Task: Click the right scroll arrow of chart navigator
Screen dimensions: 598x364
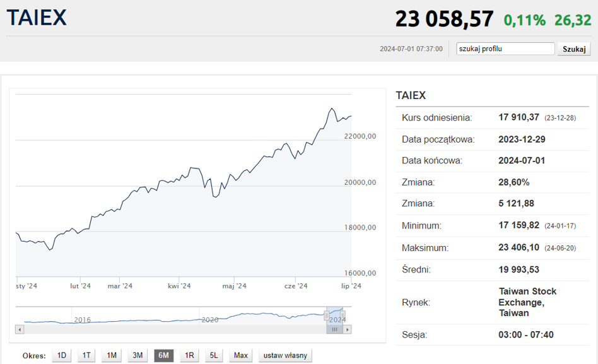Action: coord(347,329)
